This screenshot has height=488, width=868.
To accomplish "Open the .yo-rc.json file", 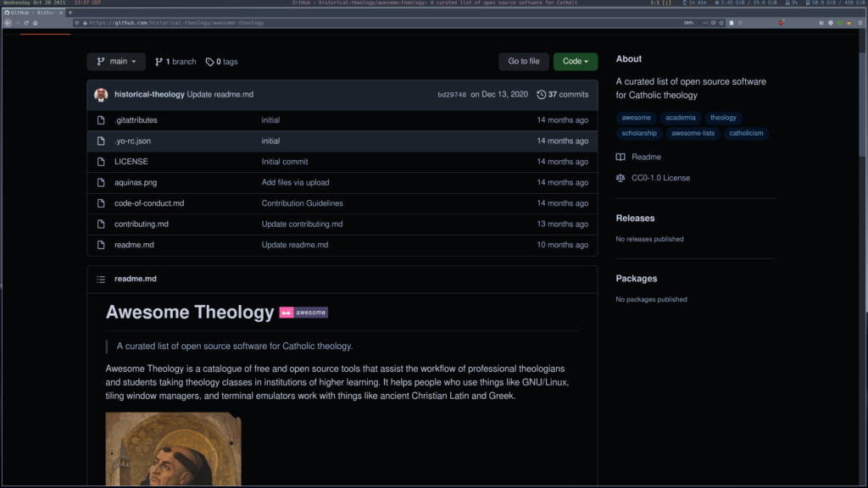I will pos(132,141).
